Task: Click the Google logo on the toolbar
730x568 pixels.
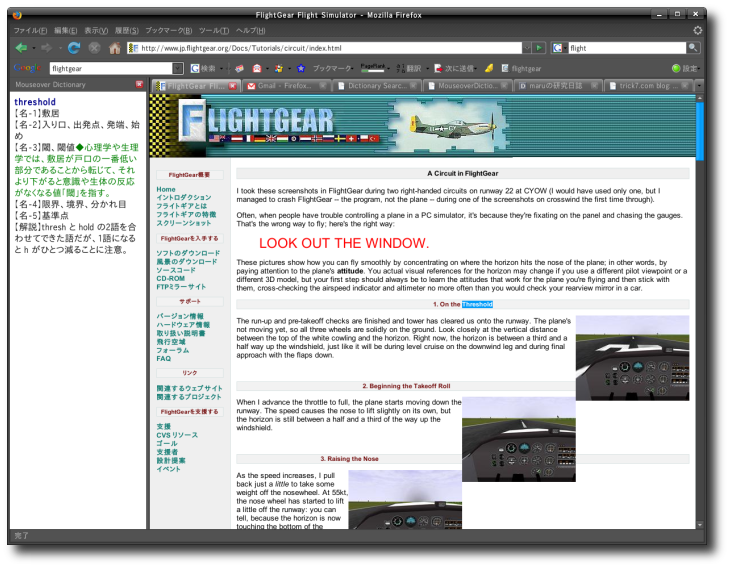Action: (x=27, y=68)
